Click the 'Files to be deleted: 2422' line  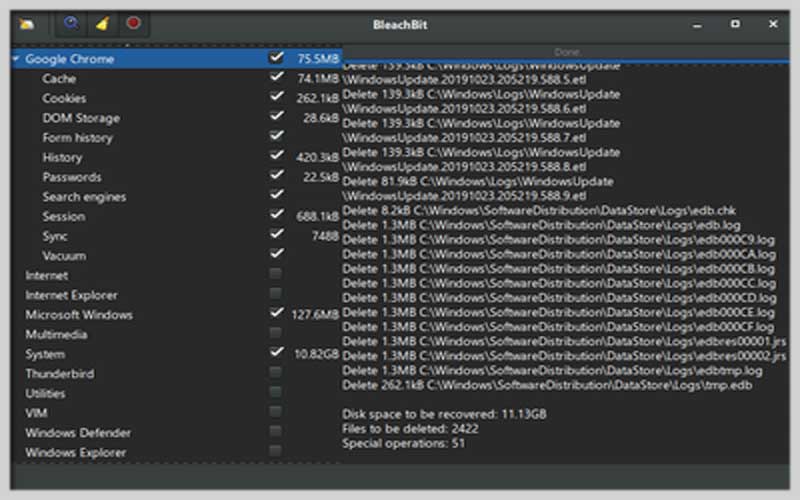tap(410, 429)
